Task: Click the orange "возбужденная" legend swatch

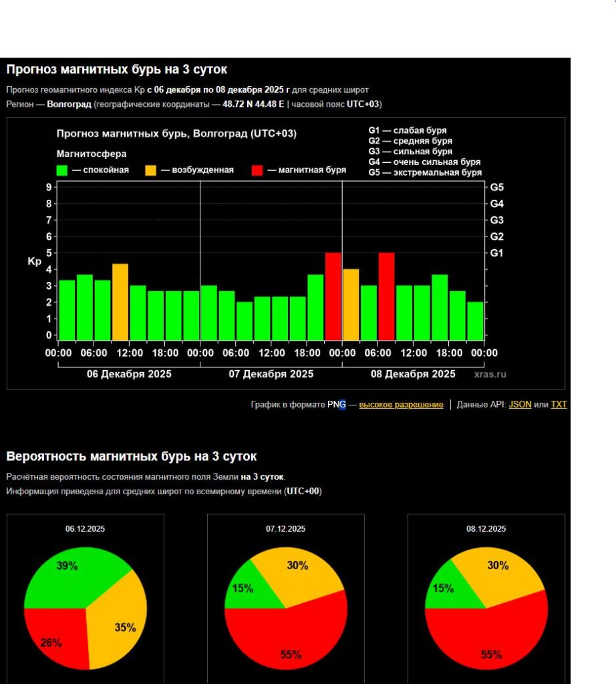Action: click(151, 170)
